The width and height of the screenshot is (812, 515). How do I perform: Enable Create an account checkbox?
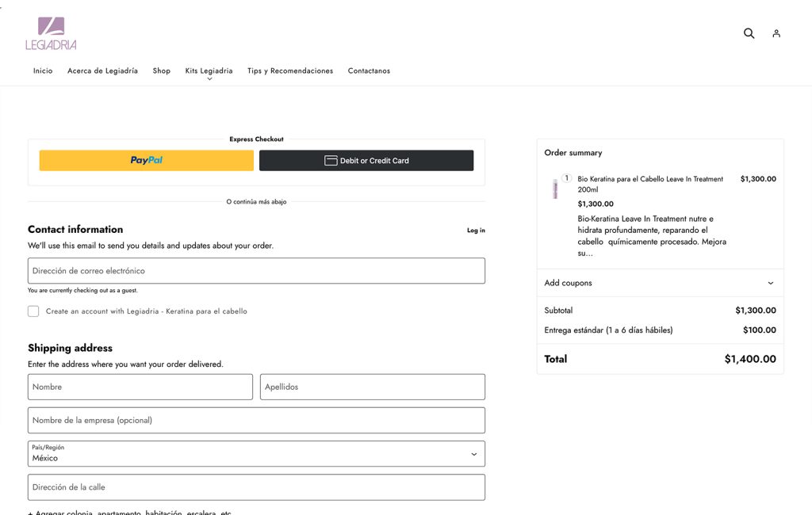coord(33,311)
